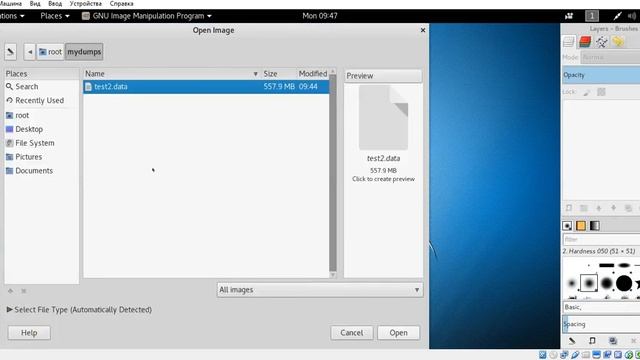Image resolution: width=640 pixels, height=360 pixels.
Task: Switch to Paths tab in GIMP dock
Action: tap(601, 42)
